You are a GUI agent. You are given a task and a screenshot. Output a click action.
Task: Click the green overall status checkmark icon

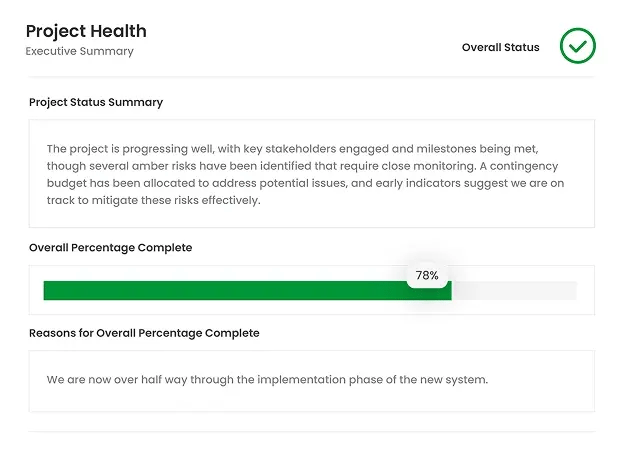(x=577, y=46)
